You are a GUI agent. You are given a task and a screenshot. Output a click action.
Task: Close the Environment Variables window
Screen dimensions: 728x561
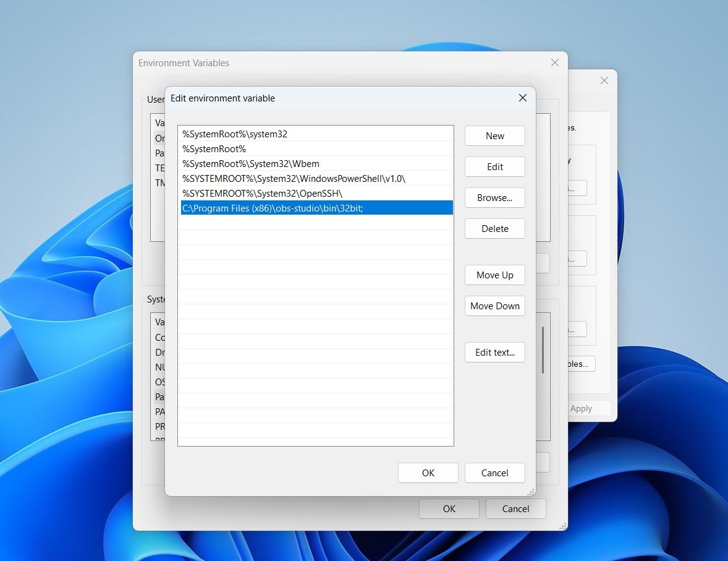[554, 62]
